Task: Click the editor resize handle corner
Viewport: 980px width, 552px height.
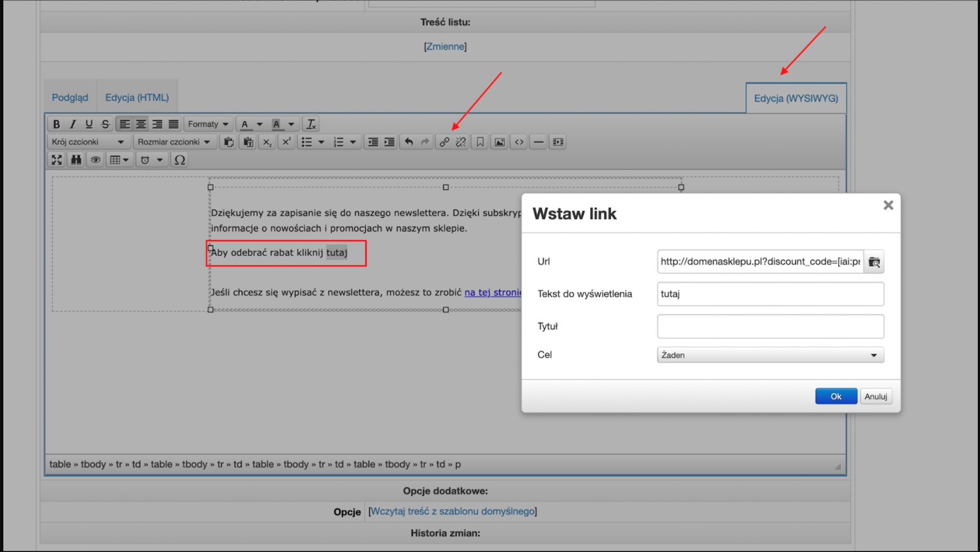Action: click(838, 467)
